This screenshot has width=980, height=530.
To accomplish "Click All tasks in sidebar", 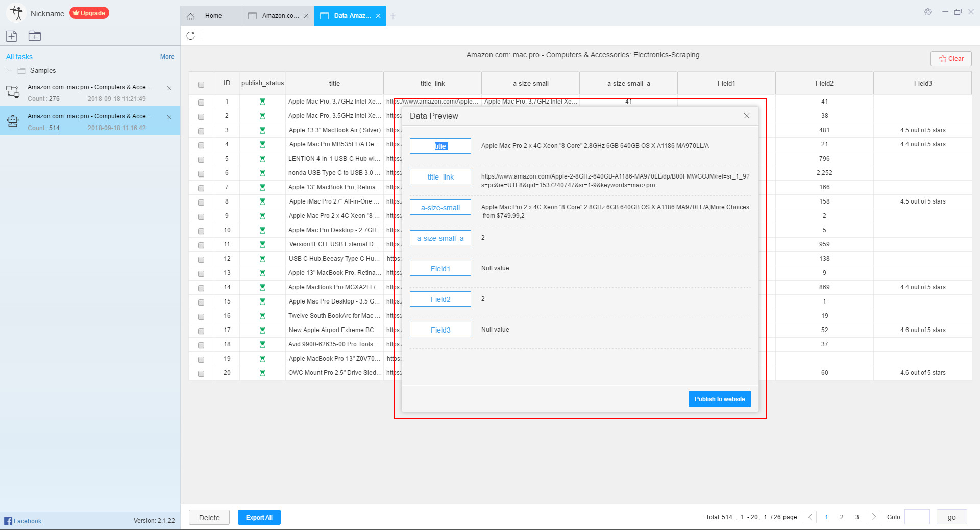I will tap(19, 57).
